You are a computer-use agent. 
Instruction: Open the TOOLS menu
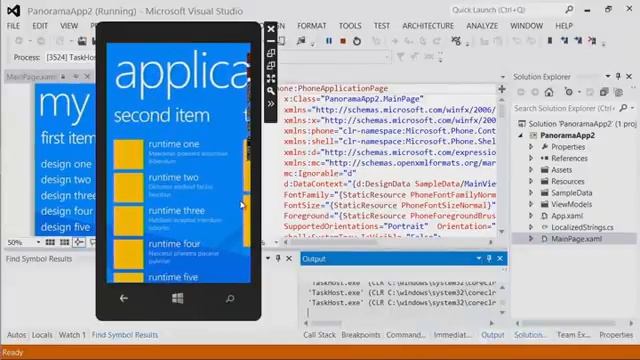click(350, 26)
